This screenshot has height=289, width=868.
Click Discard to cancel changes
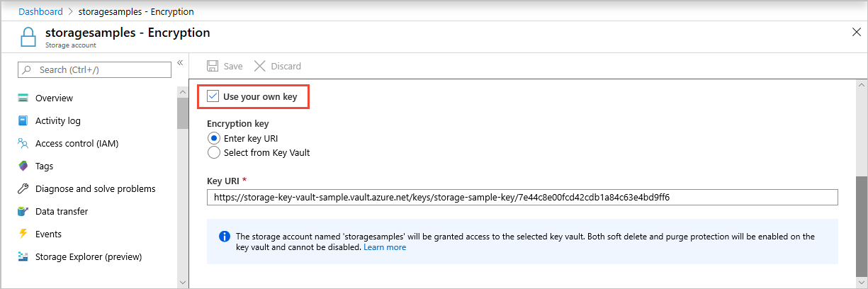(x=278, y=66)
